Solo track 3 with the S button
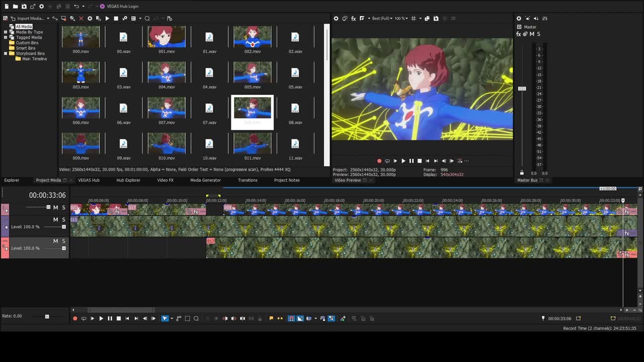644x362 pixels. (x=63, y=241)
